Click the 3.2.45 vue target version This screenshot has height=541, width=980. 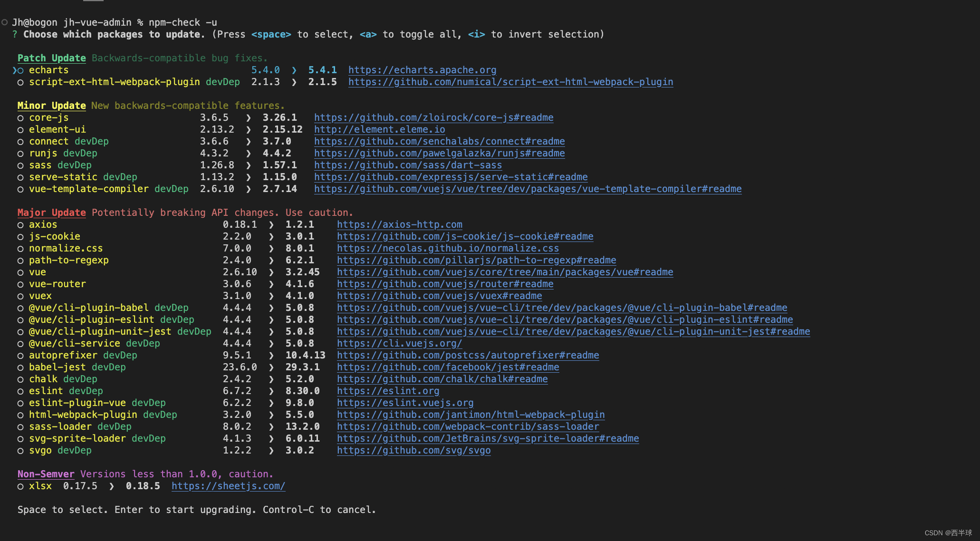click(302, 272)
